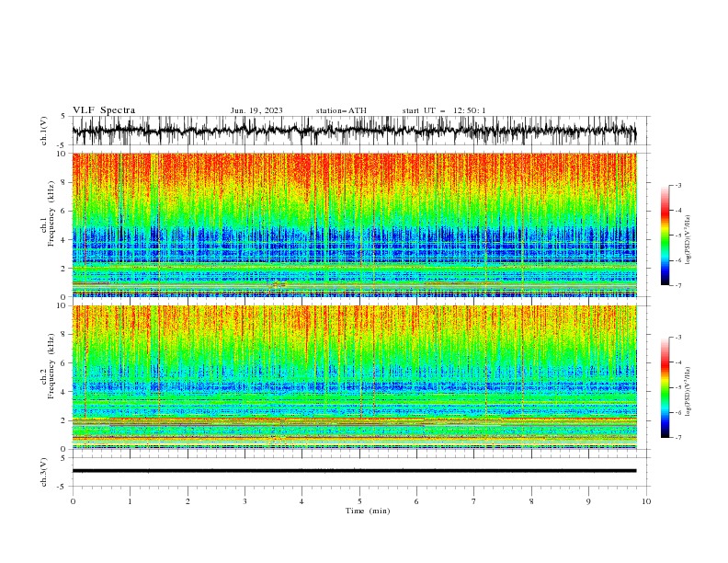Click the 'Time (min)' axis label
Viewport: 728px width, 563px height.
pyautogui.click(x=368, y=511)
